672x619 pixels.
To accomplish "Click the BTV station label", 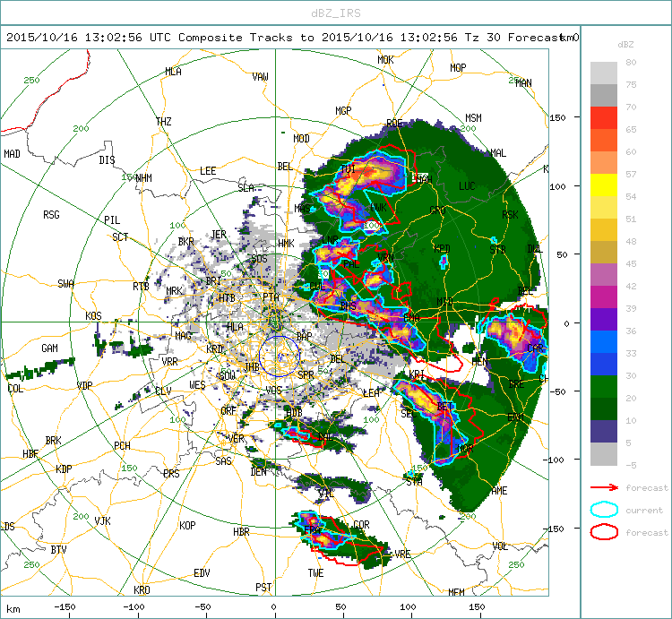I will [59, 550].
